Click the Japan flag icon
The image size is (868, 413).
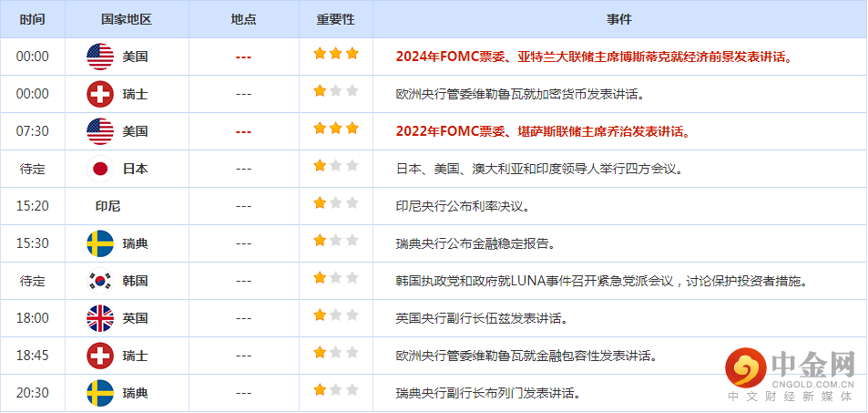tap(100, 169)
